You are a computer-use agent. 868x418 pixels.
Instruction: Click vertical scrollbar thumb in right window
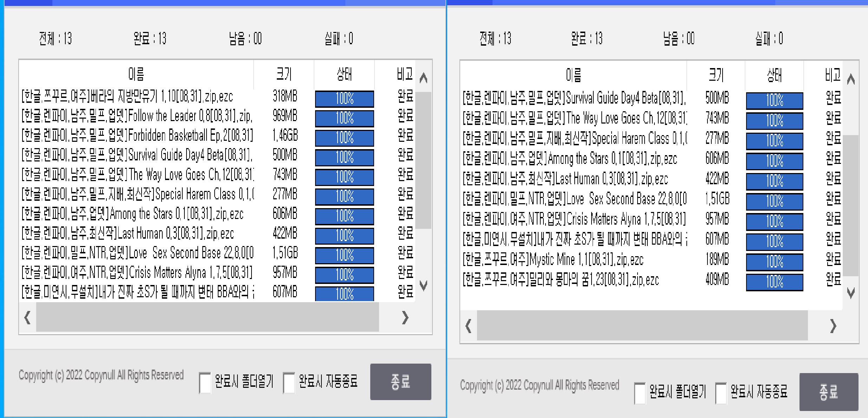click(x=850, y=205)
